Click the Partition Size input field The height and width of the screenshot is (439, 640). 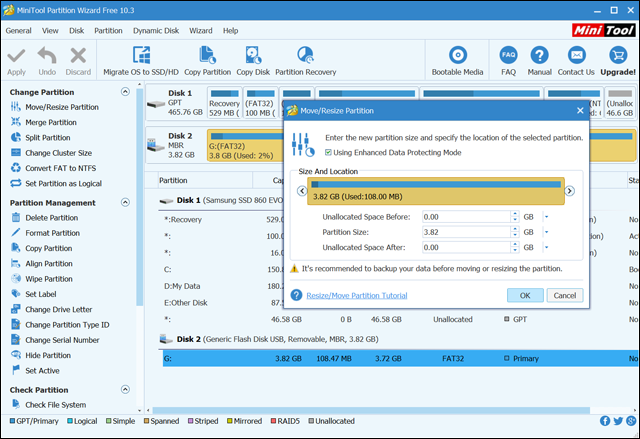[x=466, y=232]
